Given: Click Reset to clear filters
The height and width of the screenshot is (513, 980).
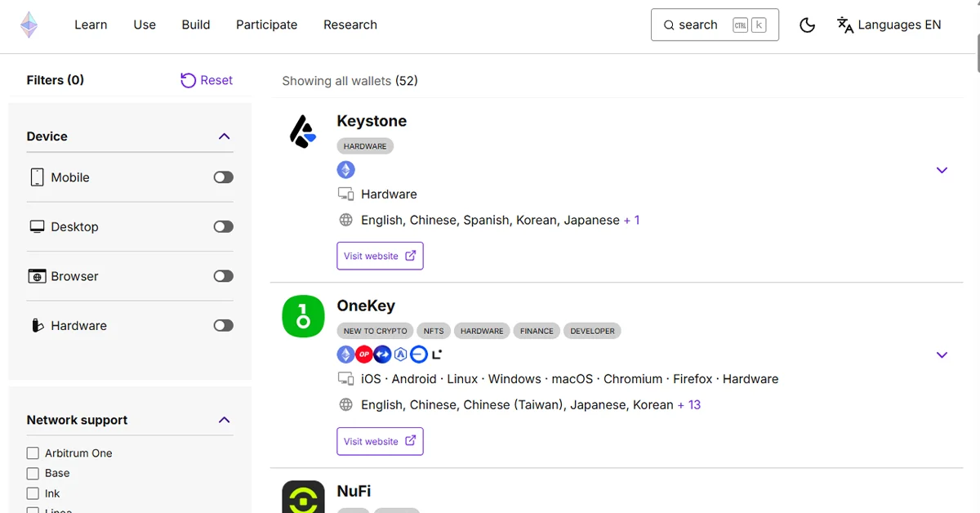Looking at the screenshot, I should pyautogui.click(x=207, y=80).
